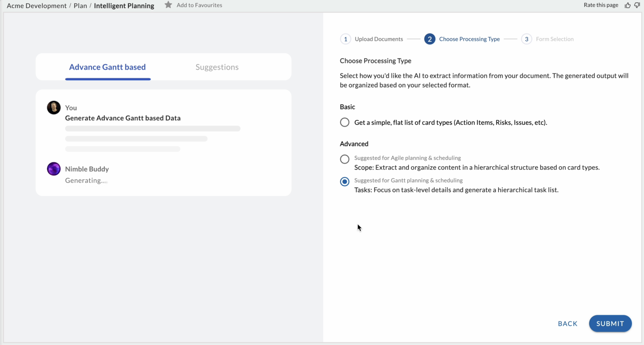This screenshot has width=644, height=345.
Task: Click the Scope: Extract and organize content text
Action: point(477,167)
